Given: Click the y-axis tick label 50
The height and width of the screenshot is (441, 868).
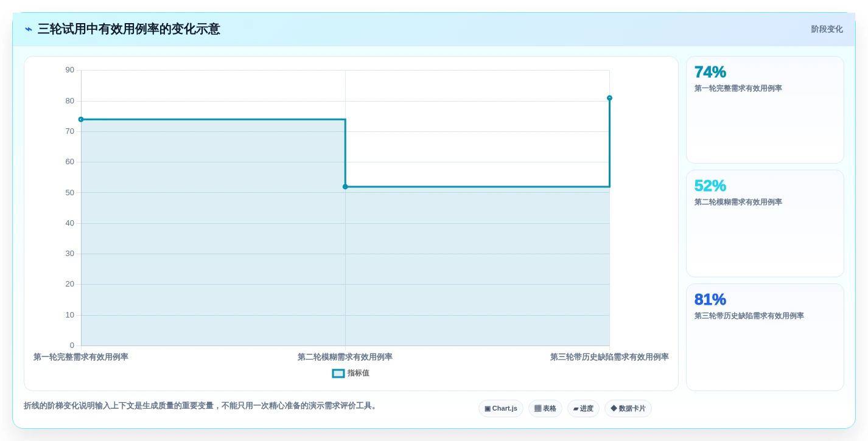Looking at the screenshot, I should 70,193.
